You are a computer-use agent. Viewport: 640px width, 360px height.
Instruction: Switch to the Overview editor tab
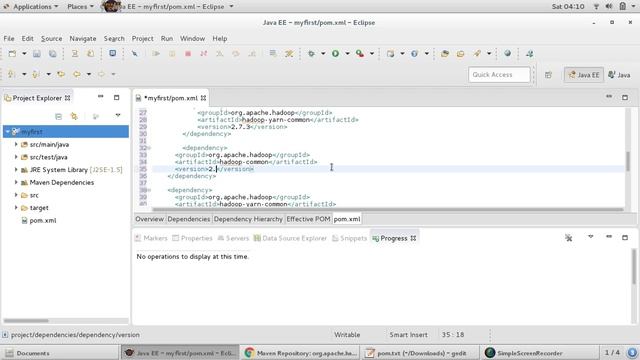point(149,219)
